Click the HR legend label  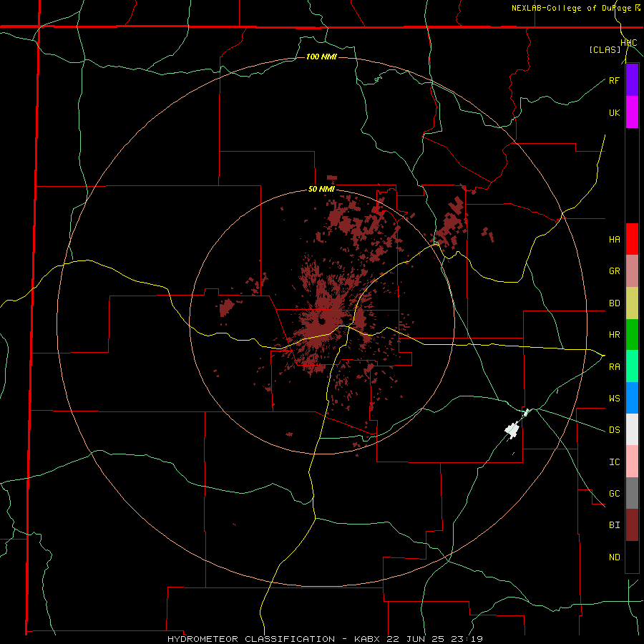(614, 335)
